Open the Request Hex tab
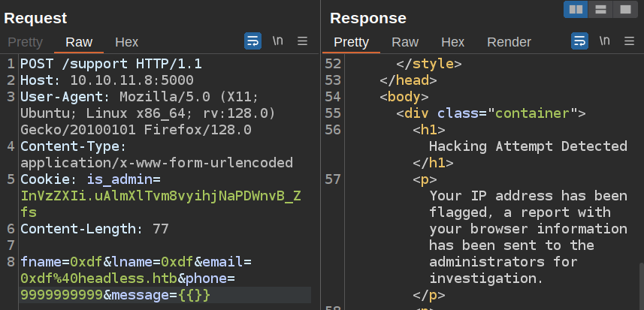This screenshot has width=644, height=310. [126, 42]
